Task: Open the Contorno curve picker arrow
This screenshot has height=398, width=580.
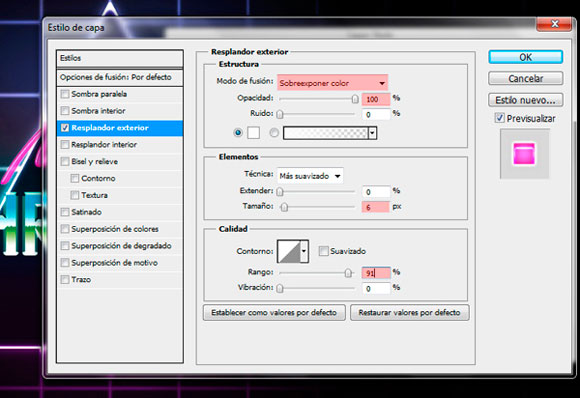Action: [304, 251]
